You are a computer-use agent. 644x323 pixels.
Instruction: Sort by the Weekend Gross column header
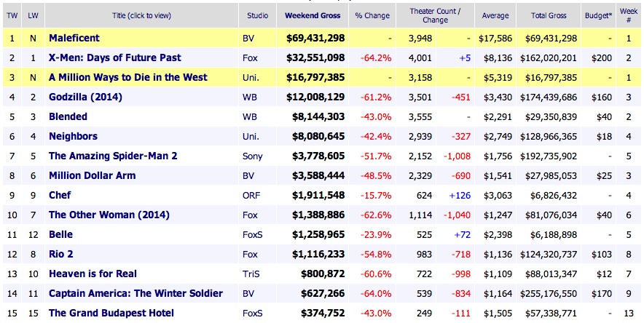[313, 15]
